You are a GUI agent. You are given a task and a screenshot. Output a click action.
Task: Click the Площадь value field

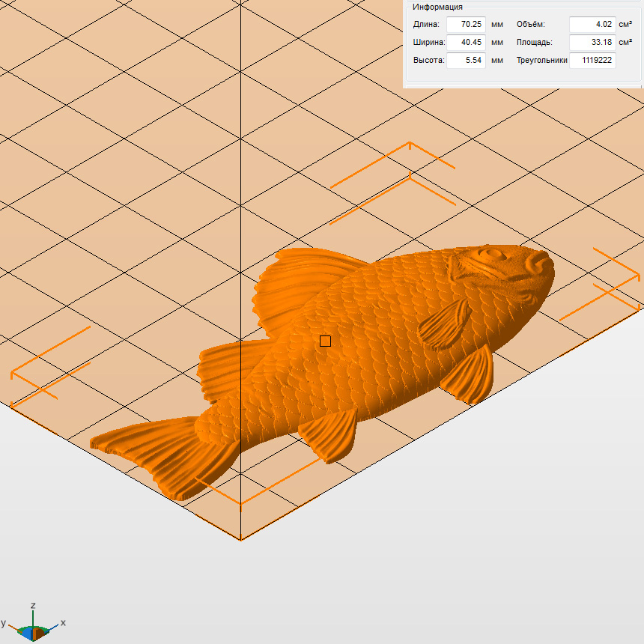592,43
